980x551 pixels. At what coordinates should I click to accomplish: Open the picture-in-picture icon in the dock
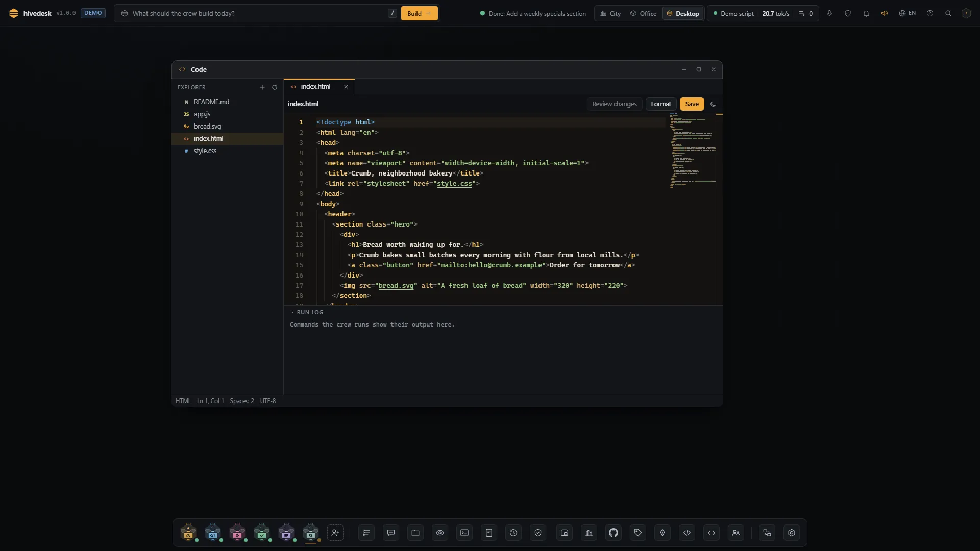click(x=565, y=533)
